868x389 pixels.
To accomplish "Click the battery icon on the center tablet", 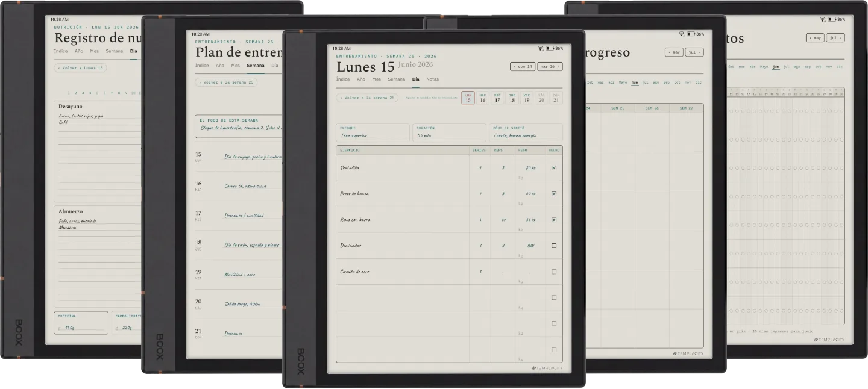I will click(550, 48).
